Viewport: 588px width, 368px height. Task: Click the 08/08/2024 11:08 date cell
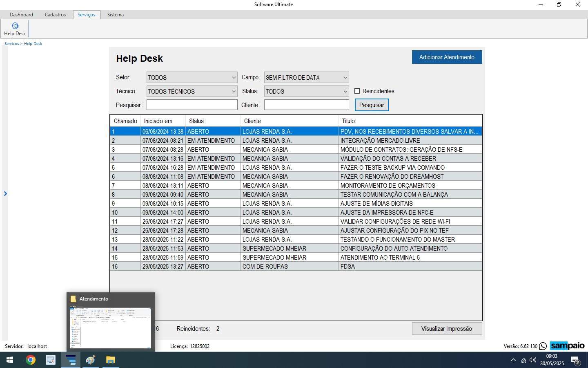[x=163, y=177]
